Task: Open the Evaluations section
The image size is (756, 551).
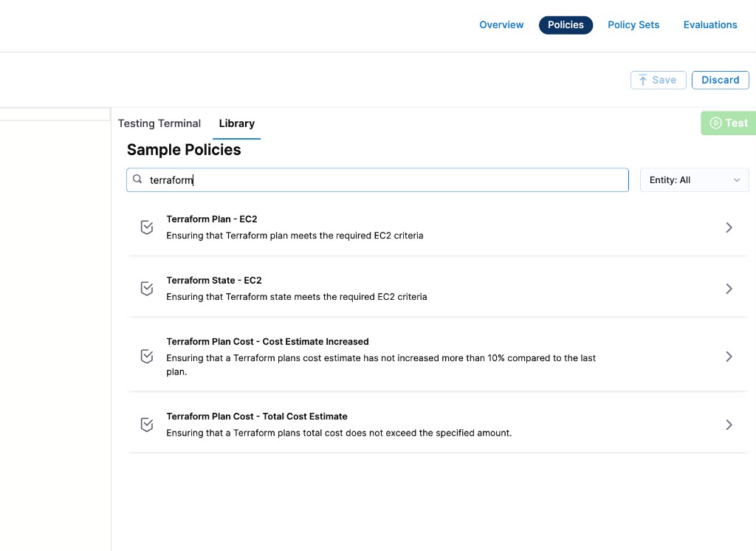Action: point(709,24)
